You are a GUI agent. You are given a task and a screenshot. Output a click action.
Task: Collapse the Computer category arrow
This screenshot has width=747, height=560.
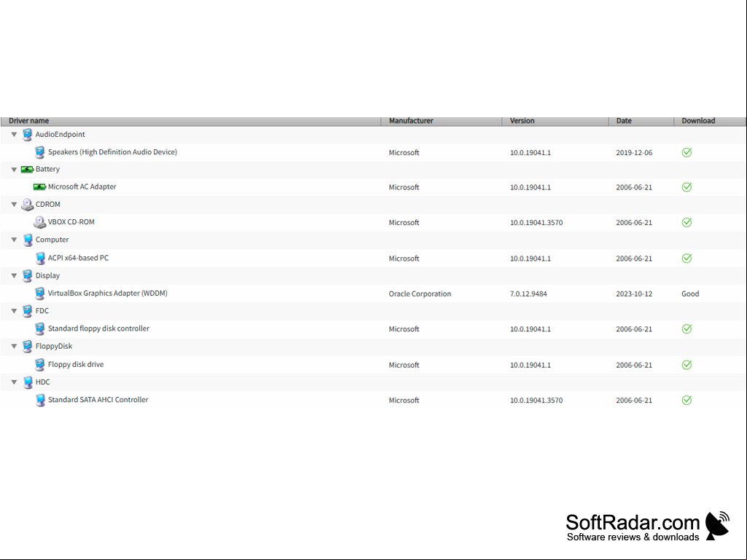[15, 240]
